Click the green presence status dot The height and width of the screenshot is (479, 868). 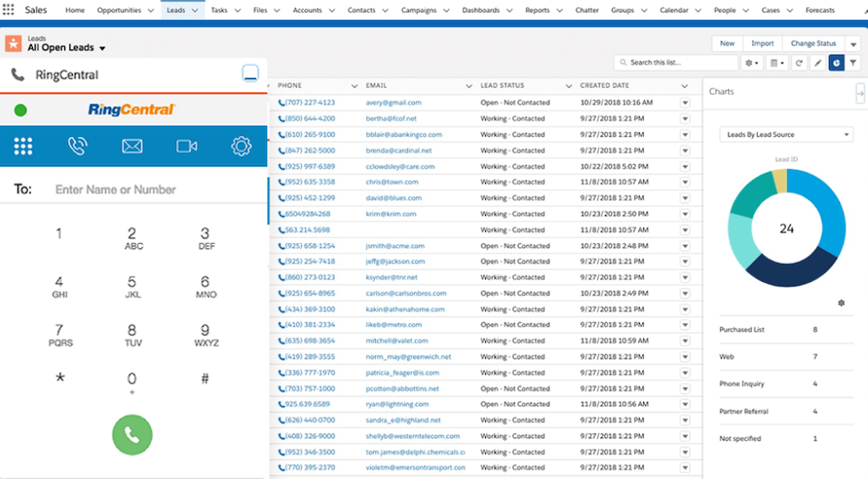(21, 110)
